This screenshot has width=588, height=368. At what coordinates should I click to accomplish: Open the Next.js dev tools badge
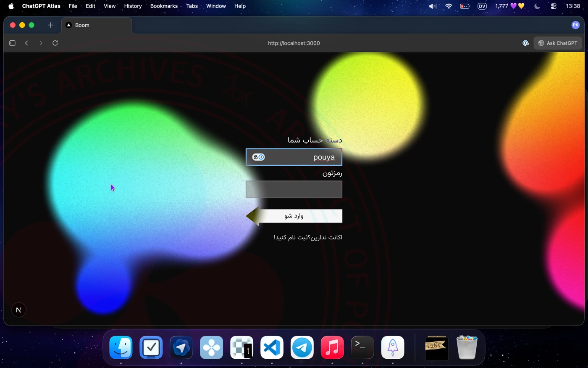(x=18, y=310)
